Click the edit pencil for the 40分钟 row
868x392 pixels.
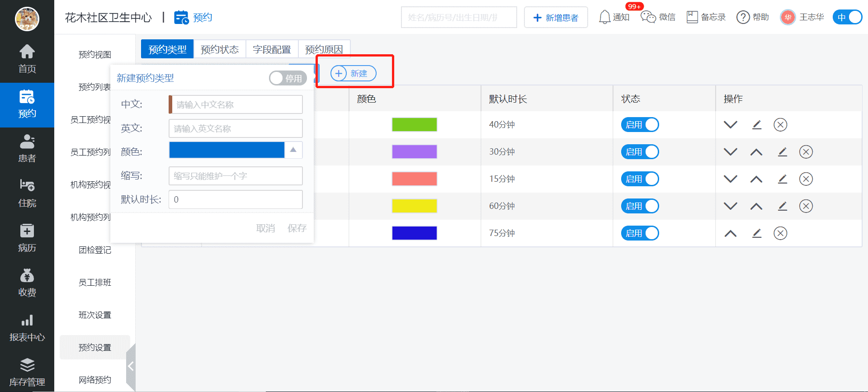757,125
